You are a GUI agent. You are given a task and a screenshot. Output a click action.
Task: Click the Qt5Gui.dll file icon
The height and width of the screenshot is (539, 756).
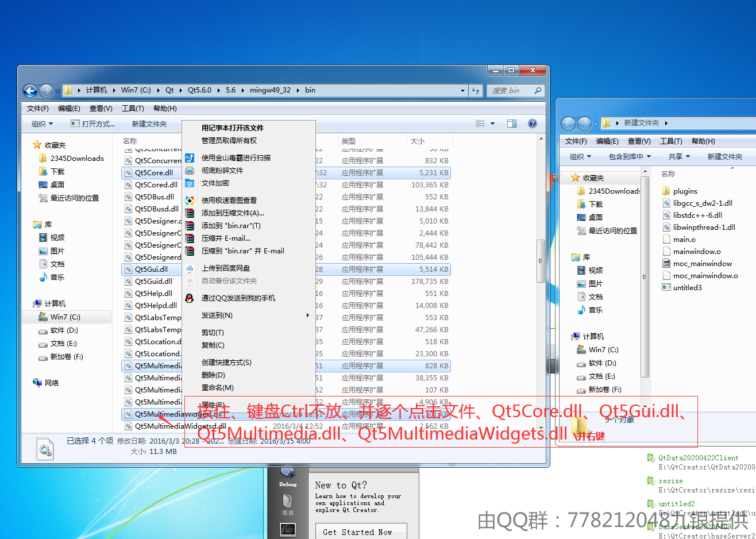[x=129, y=269]
